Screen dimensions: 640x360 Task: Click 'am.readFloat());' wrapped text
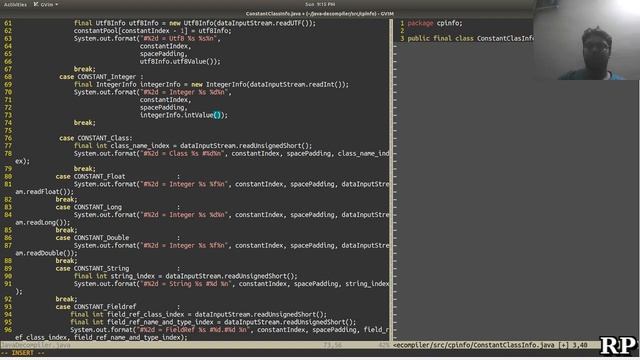click(x=44, y=192)
